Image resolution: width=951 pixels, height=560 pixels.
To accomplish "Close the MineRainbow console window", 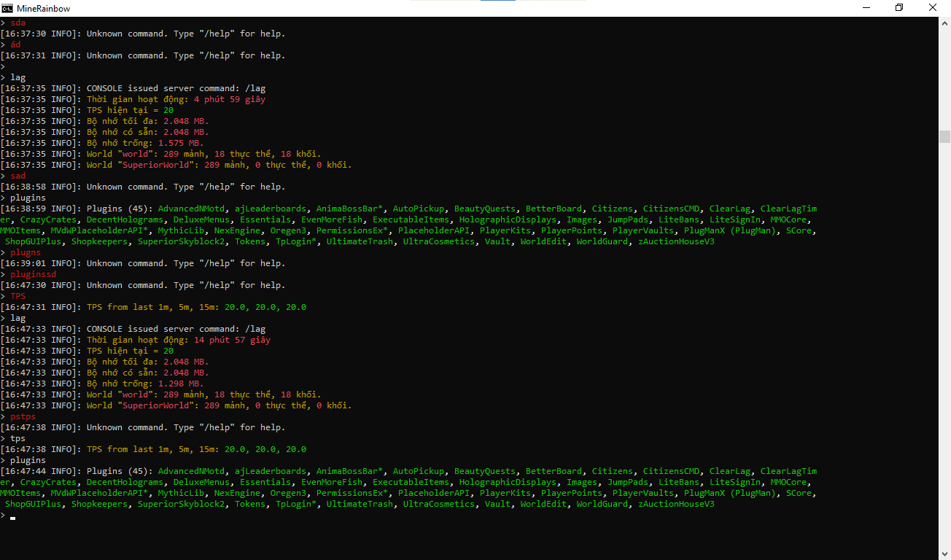I will click(x=933, y=8).
